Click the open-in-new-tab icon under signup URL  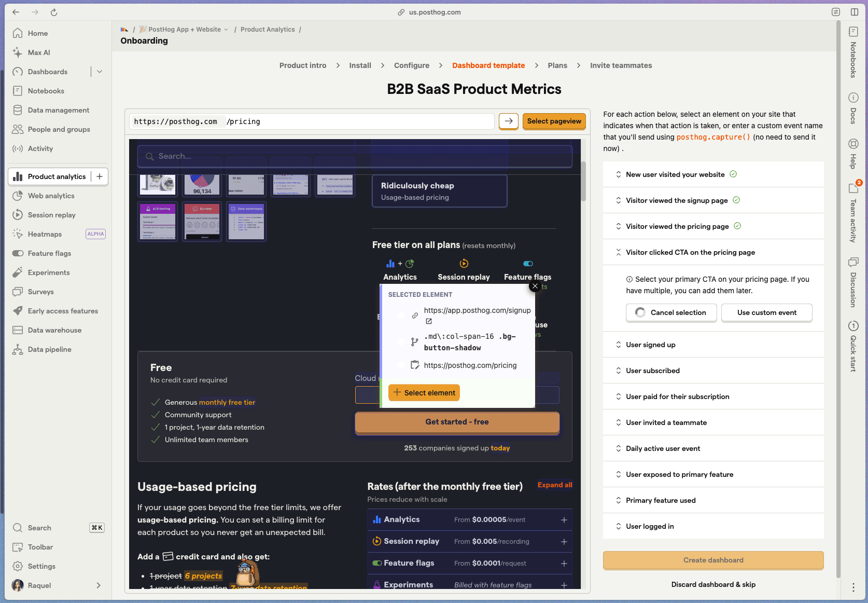(429, 321)
